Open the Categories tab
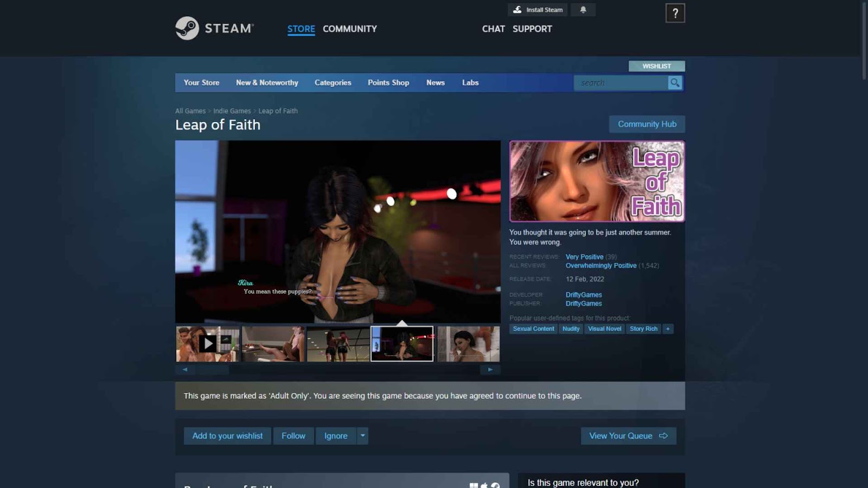 pos(333,82)
